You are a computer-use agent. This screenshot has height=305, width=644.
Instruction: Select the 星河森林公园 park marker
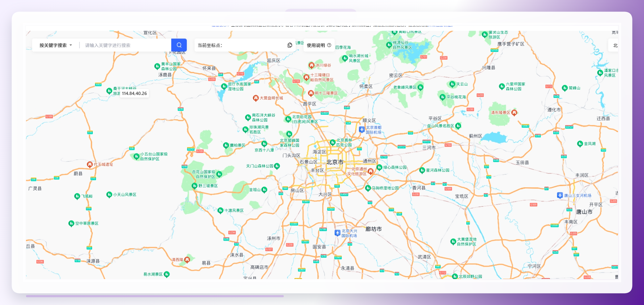[x=422, y=170]
